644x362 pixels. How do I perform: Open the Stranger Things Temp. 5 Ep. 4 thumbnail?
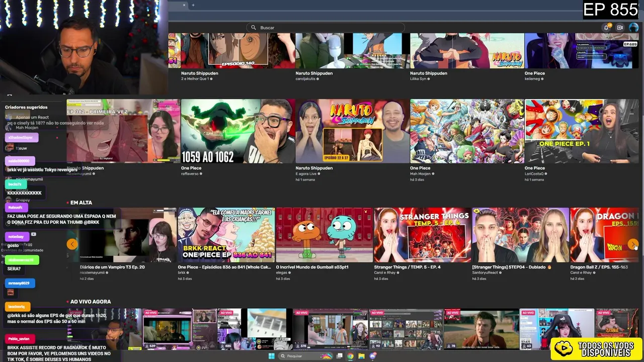click(x=423, y=235)
